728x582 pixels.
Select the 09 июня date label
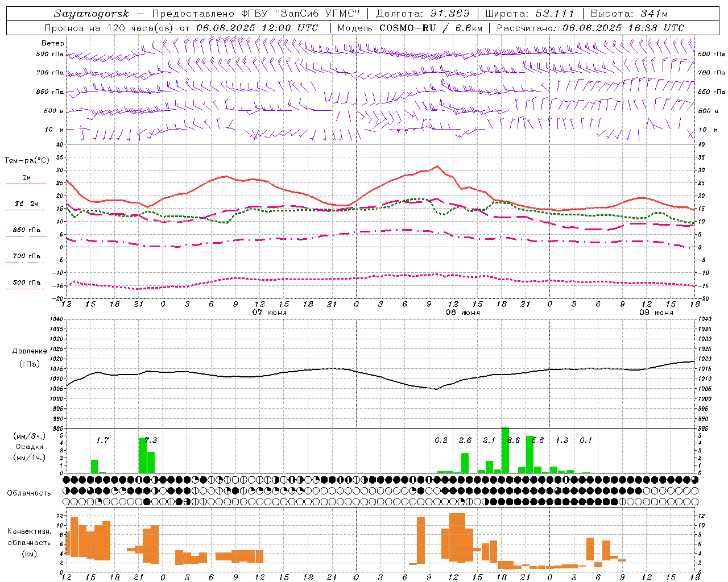click(x=656, y=313)
